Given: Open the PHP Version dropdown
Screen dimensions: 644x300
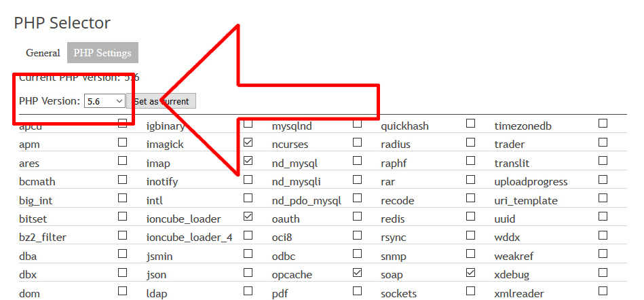Looking at the screenshot, I should coord(105,101).
